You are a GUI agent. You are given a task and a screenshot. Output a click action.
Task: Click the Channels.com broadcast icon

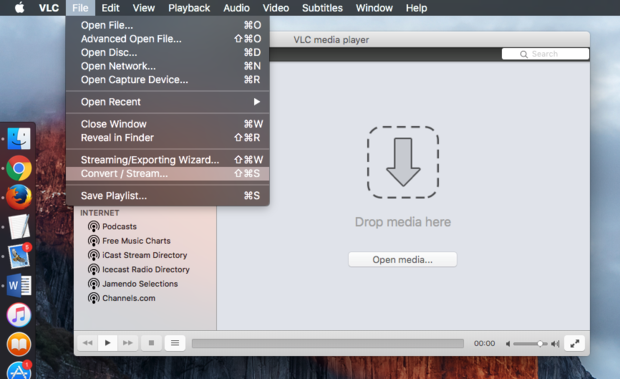pos(93,298)
